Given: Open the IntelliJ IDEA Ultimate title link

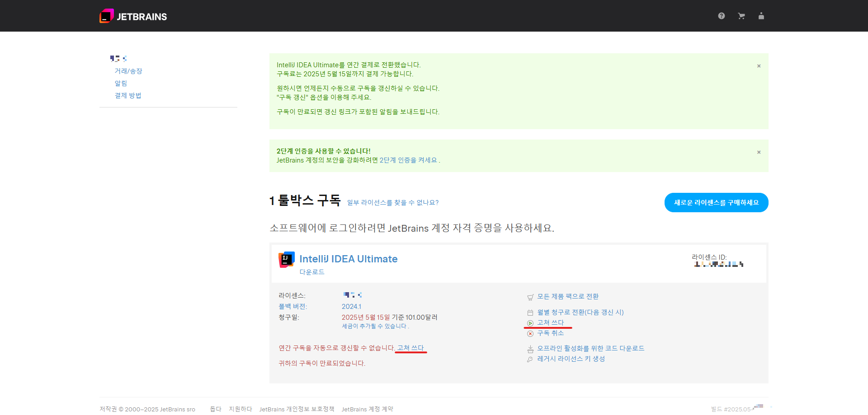Looking at the screenshot, I should click(349, 259).
